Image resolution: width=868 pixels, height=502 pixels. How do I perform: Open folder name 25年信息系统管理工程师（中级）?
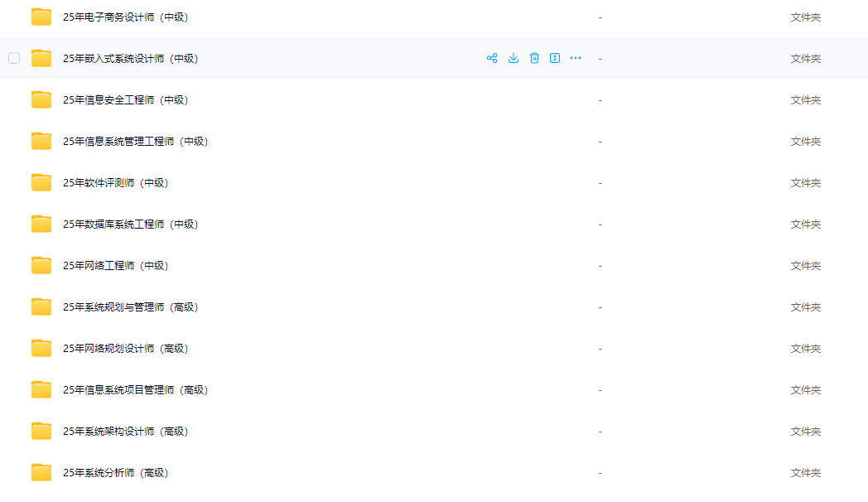click(136, 142)
